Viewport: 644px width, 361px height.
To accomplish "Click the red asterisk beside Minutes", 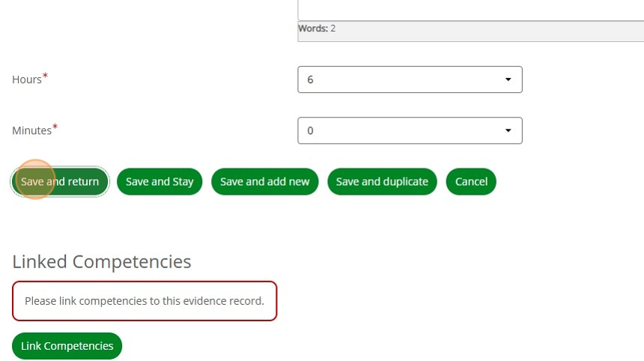I will [55, 127].
